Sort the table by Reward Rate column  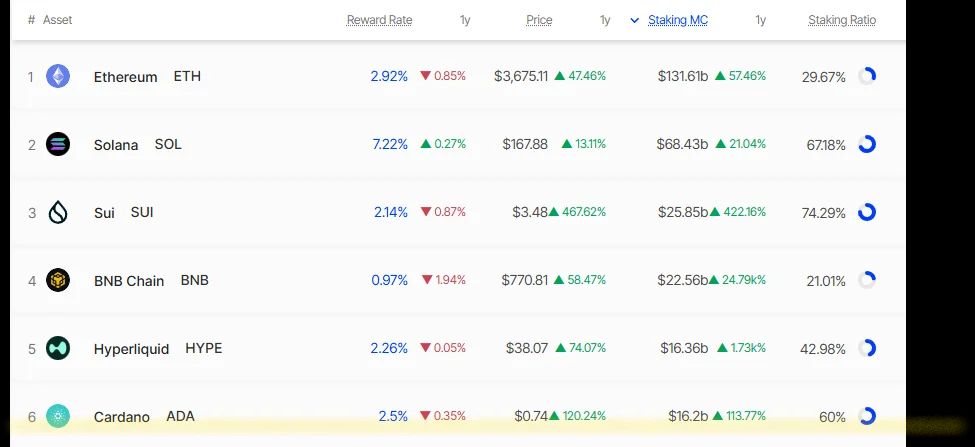[379, 20]
